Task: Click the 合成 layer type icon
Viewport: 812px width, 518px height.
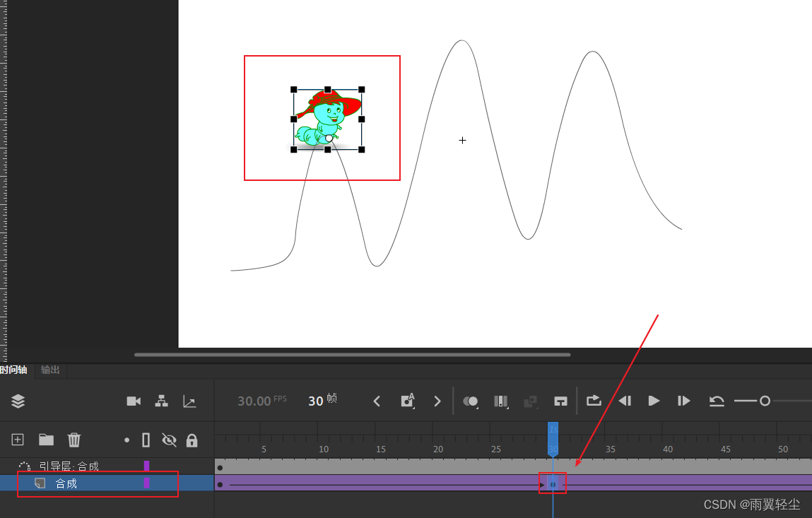Action: pos(40,483)
